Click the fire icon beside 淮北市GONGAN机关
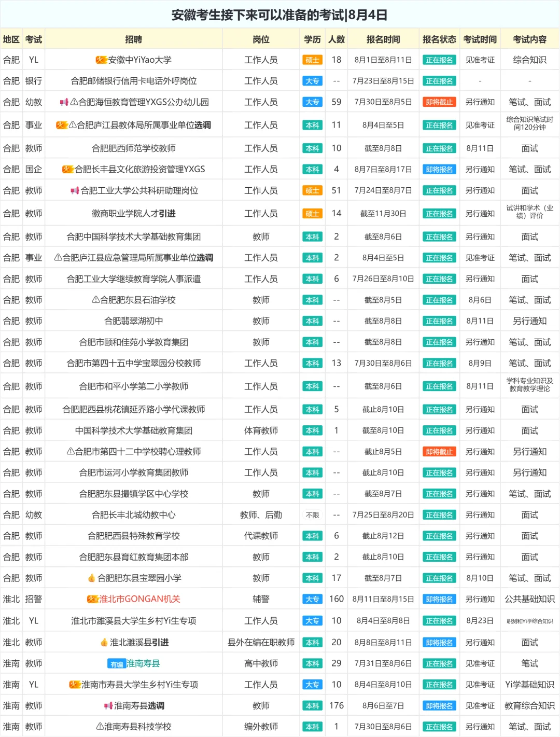560x737 pixels. point(93,599)
